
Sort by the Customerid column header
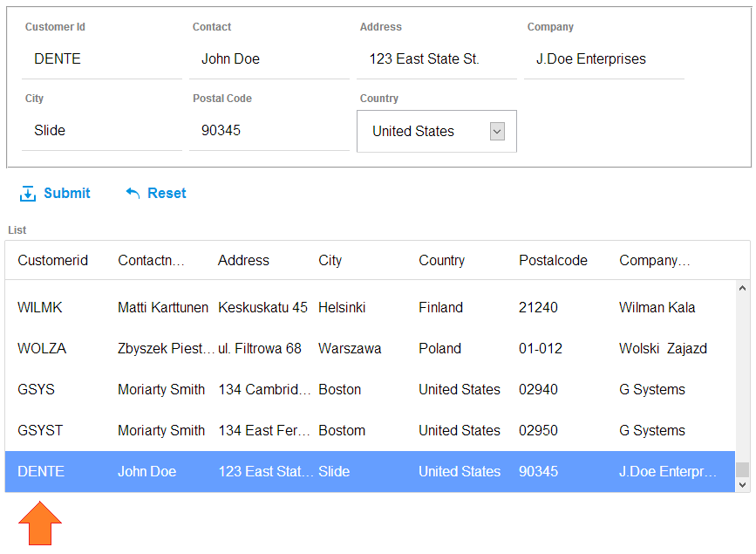[52, 261]
